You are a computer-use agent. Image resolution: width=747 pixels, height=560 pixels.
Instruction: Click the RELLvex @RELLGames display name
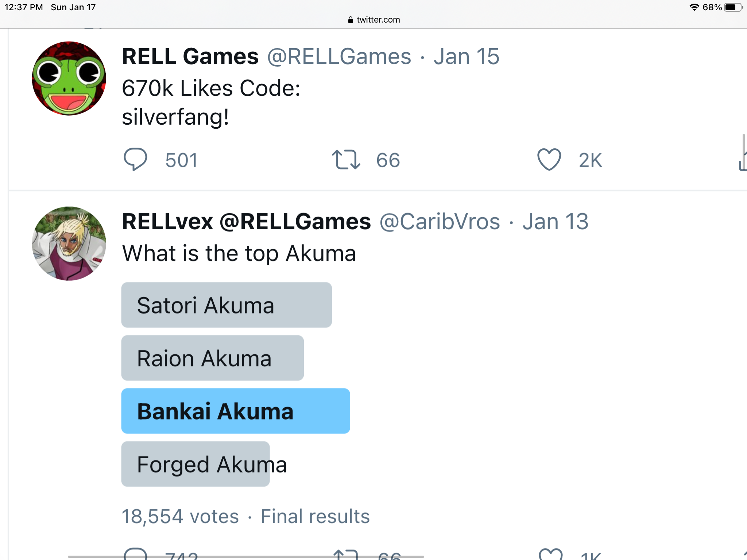point(246,222)
